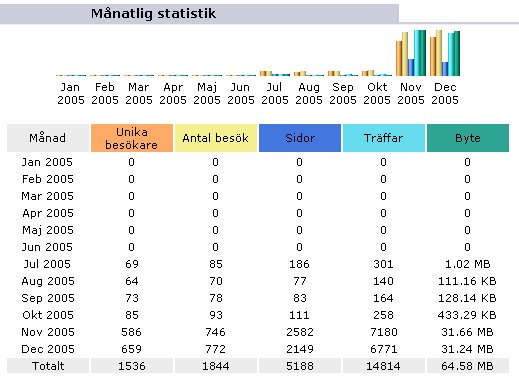The height and width of the screenshot is (385, 519).
Task: Click the Okt 2005 chart label
Action: [377, 93]
